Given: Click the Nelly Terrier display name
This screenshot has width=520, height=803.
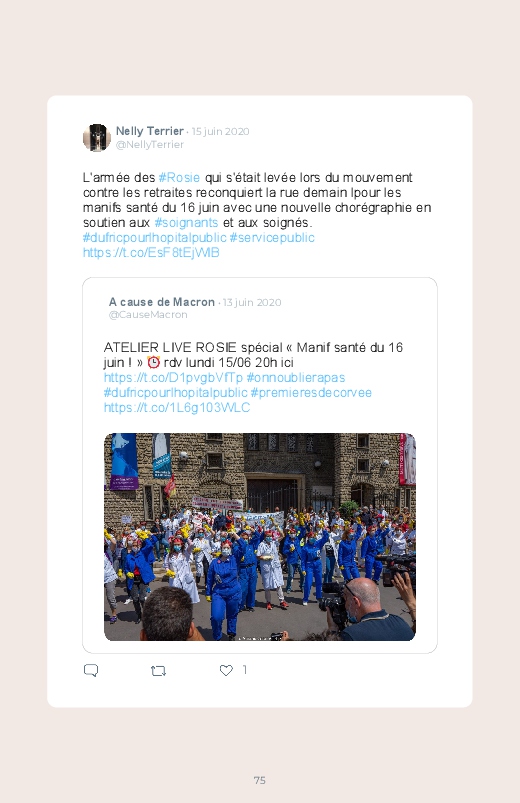Looking at the screenshot, I should tap(150, 131).
